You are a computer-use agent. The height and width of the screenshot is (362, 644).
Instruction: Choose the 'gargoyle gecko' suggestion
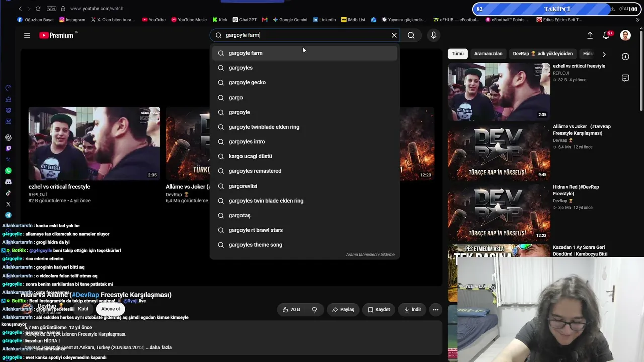click(x=305, y=82)
